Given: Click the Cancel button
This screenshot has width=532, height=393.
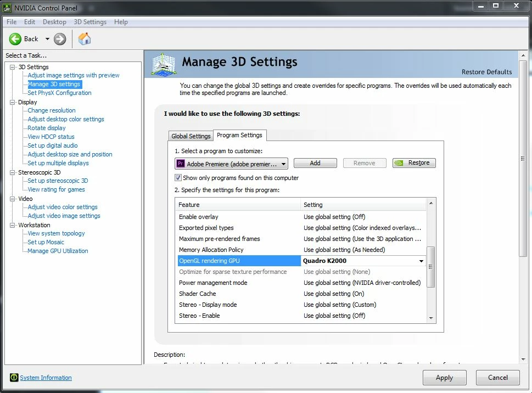Looking at the screenshot, I should coord(498,378).
